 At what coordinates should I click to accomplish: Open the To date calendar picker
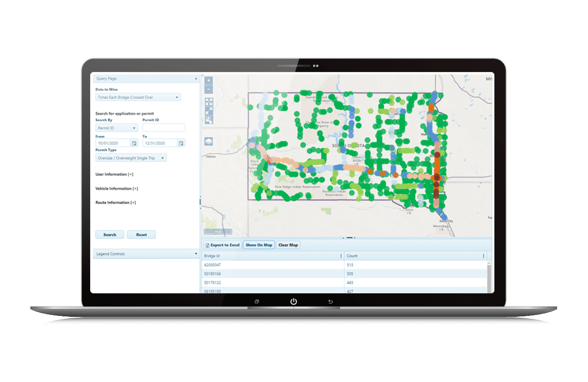coord(181,143)
